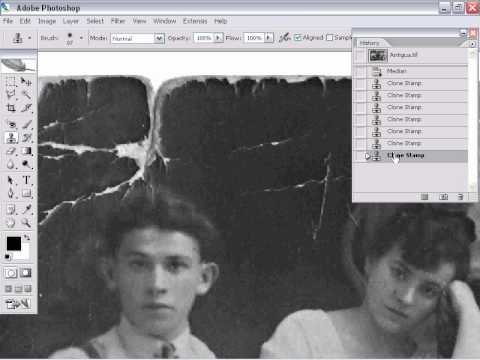This screenshot has width=480, height=360.
Task: Open the Brush preset picker arrow
Action: 81,38
